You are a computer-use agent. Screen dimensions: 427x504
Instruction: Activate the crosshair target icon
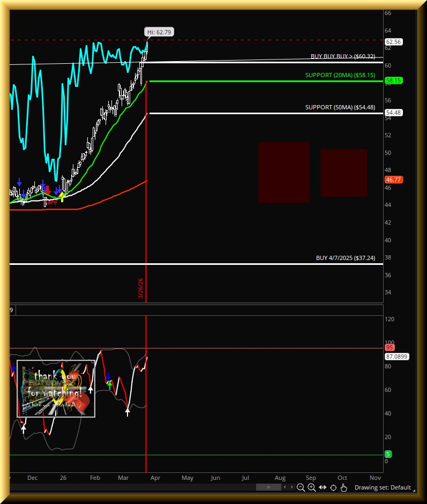click(x=333, y=487)
